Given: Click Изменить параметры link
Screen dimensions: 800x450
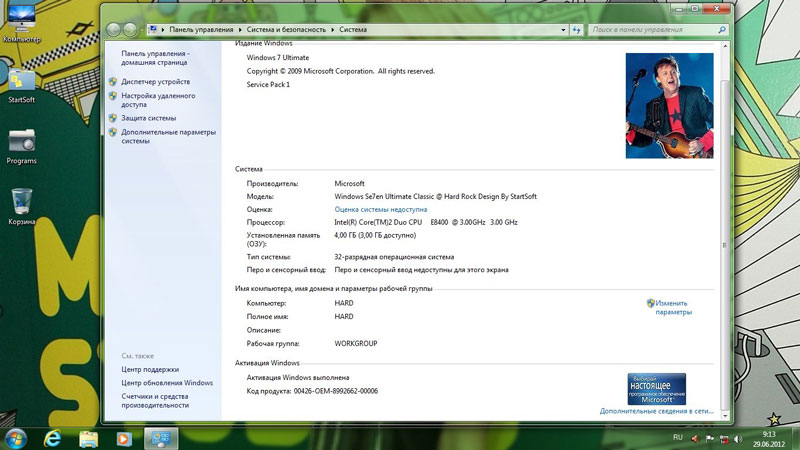Looking at the screenshot, I should point(673,307).
